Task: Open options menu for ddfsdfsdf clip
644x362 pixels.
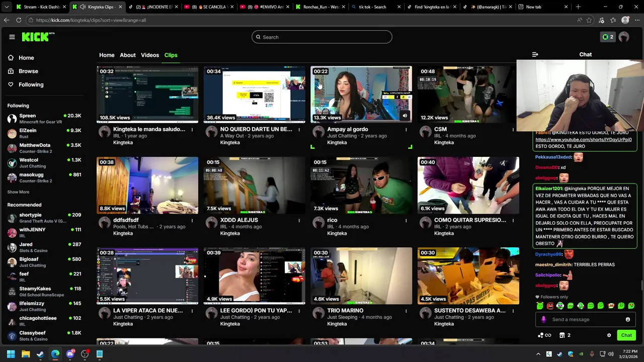Action: coord(192,220)
